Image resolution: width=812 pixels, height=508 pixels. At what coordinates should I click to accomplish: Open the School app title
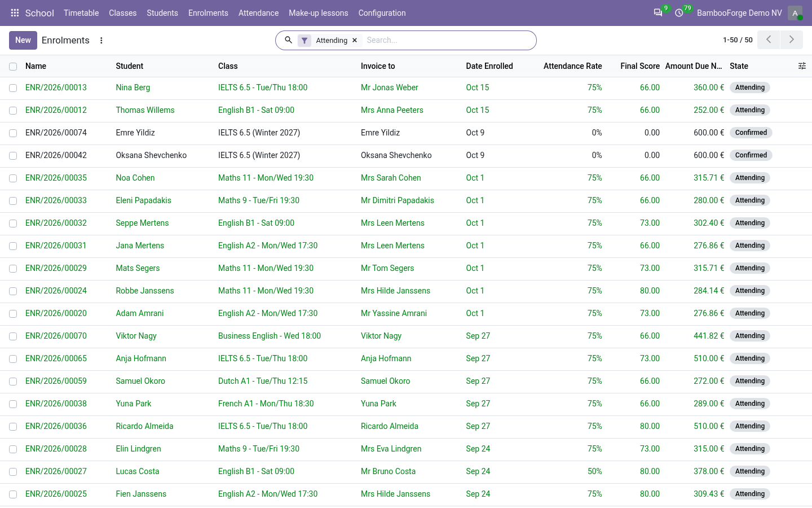point(39,13)
